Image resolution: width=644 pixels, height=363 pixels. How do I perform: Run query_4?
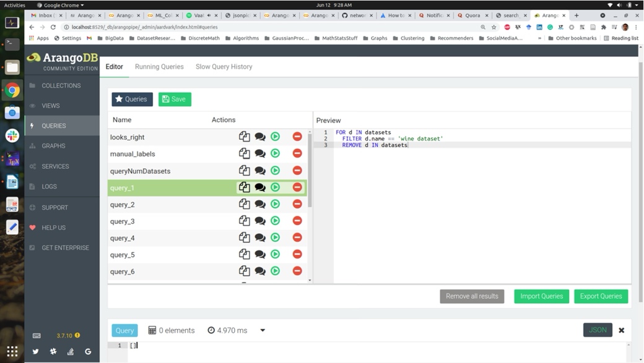tap(275, 238)
